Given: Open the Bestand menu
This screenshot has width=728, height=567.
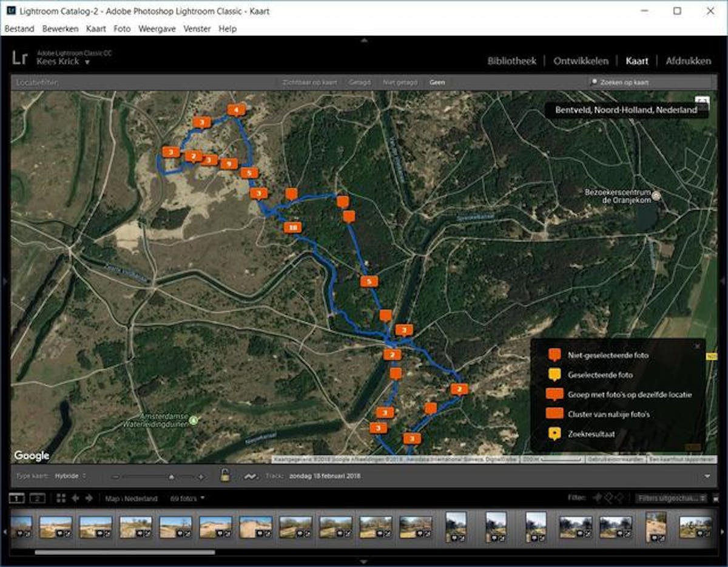Looking at the screenshot, I should pyautogui.click(x=19, y=29).
